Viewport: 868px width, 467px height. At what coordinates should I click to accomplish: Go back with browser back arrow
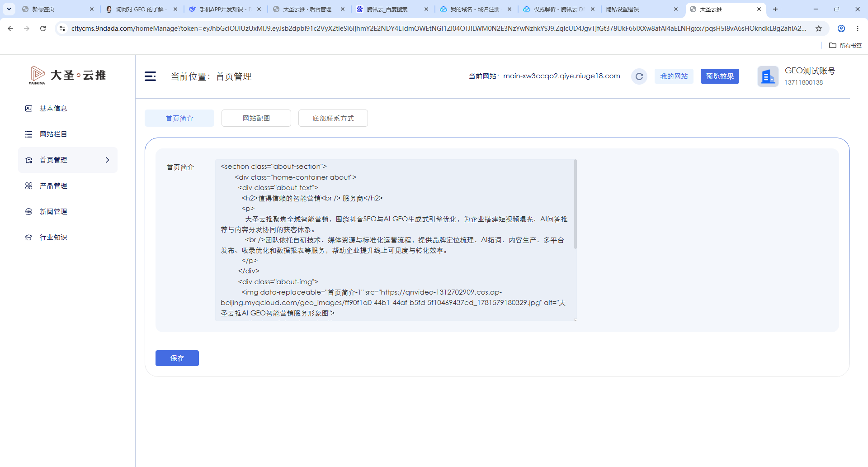[10, 29]
